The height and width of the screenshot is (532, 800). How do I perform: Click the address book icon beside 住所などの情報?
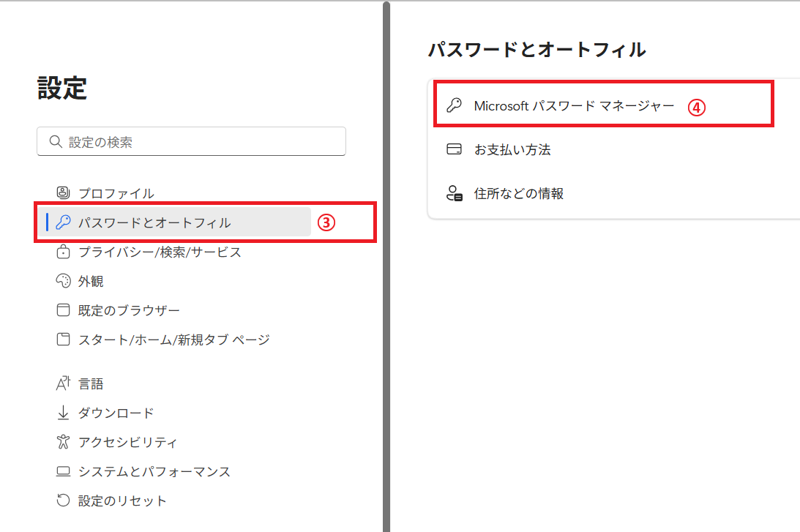click(x=455, y=193)
